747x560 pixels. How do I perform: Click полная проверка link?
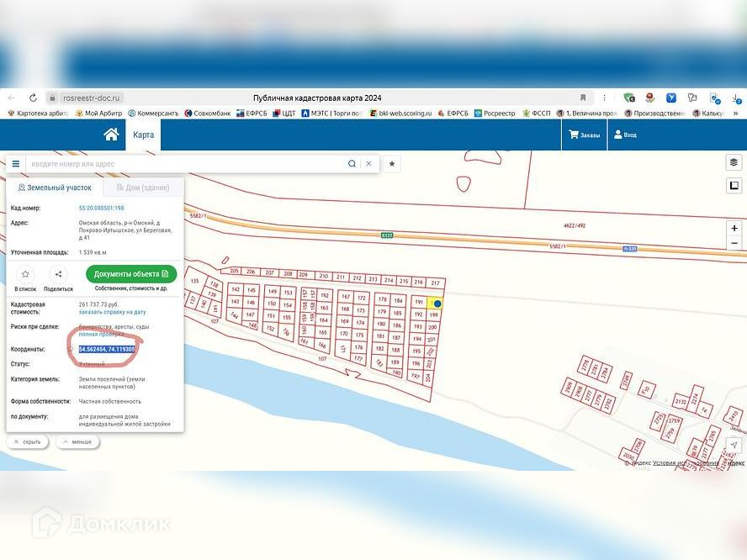click(101, 335)
